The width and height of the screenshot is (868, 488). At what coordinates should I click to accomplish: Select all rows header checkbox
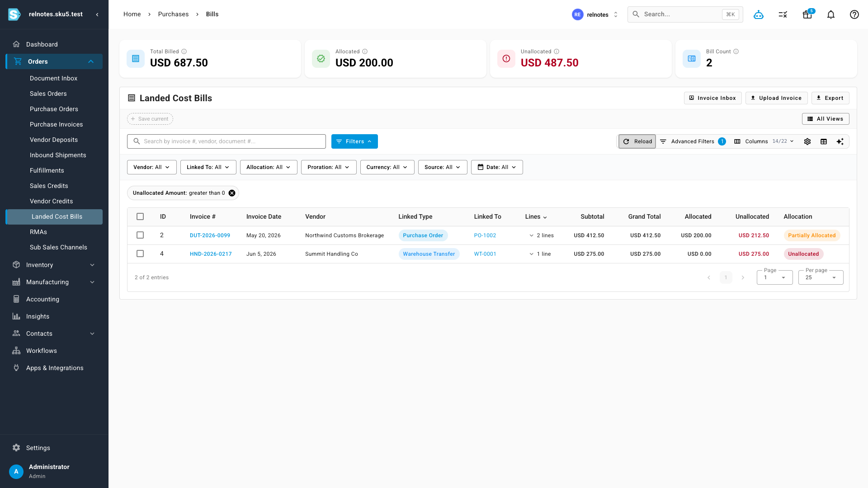tap(140, 216)
